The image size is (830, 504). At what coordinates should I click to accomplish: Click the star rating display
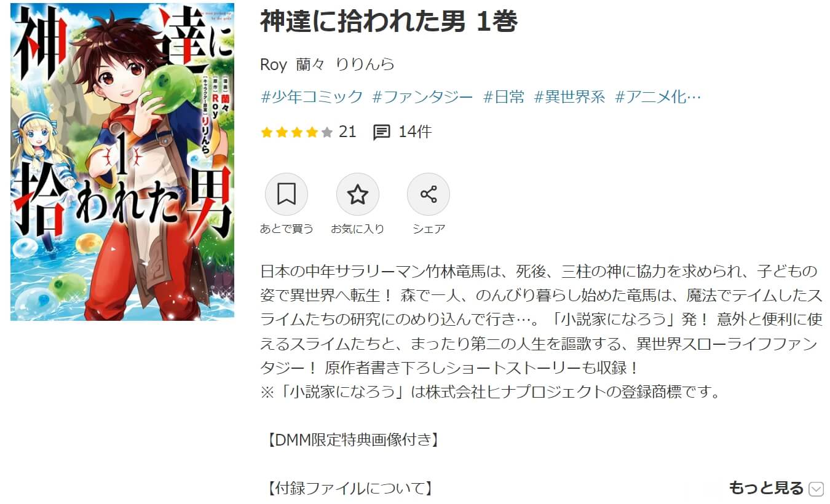click(297, 132)
